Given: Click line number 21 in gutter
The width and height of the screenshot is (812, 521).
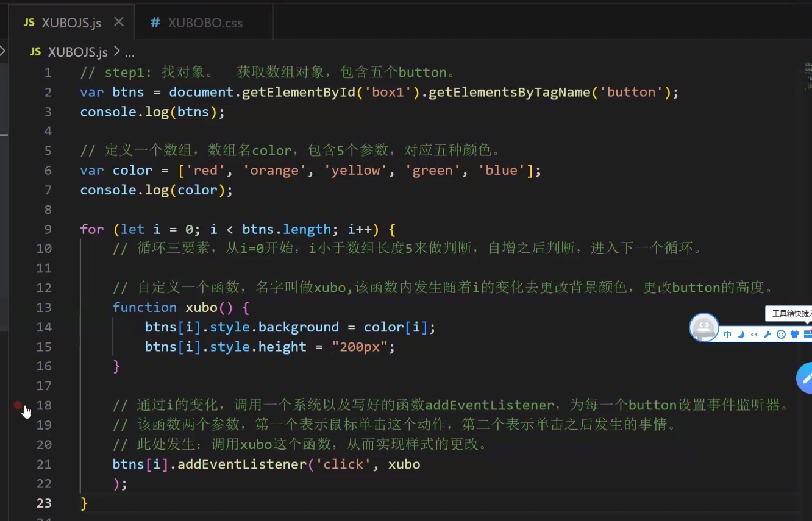Looking at the screenshot, I should [44, 464].
